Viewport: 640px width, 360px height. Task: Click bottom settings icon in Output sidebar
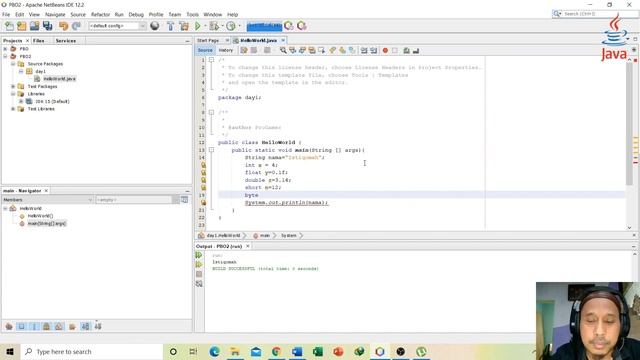click(x=199, y=284)
